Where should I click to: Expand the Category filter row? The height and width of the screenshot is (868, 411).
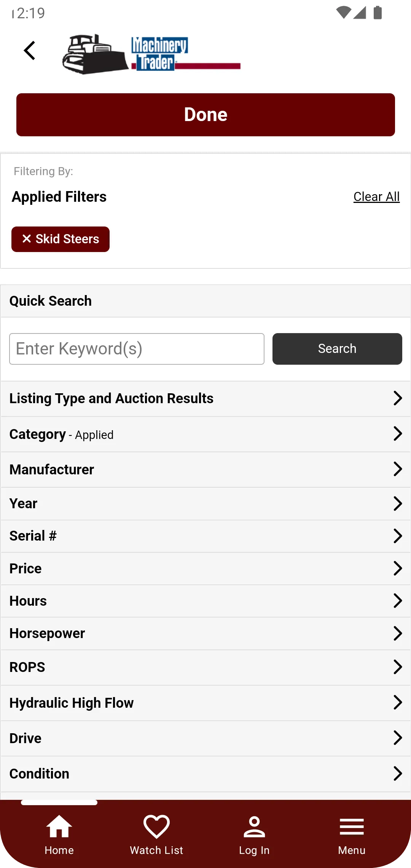205,434
